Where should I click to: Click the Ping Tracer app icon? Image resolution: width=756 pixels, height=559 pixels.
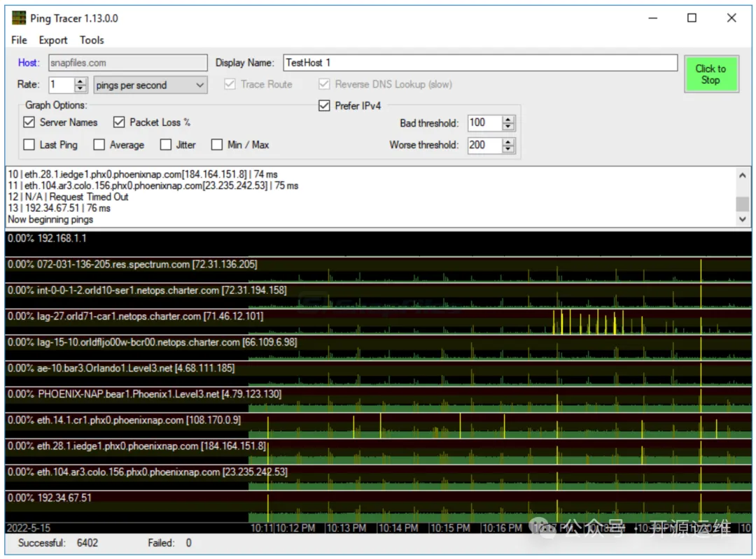click(x=19, y=18)
